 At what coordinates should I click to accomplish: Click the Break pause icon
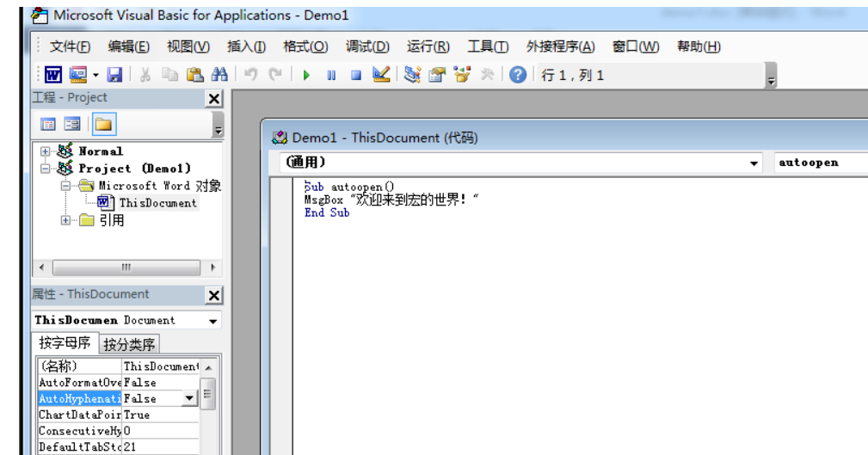coord(331,76)
